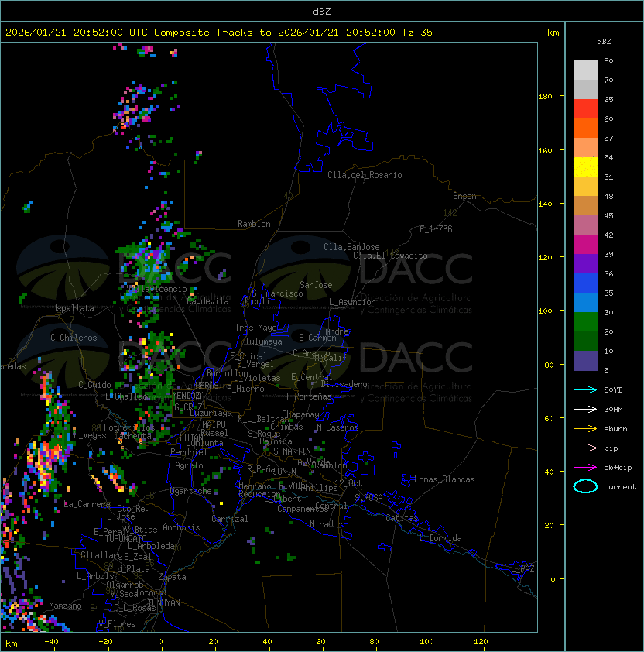This screenshot has width=644, height=652.
Task: Click the C_Chilenos map label
Action: tap(74, 338)
